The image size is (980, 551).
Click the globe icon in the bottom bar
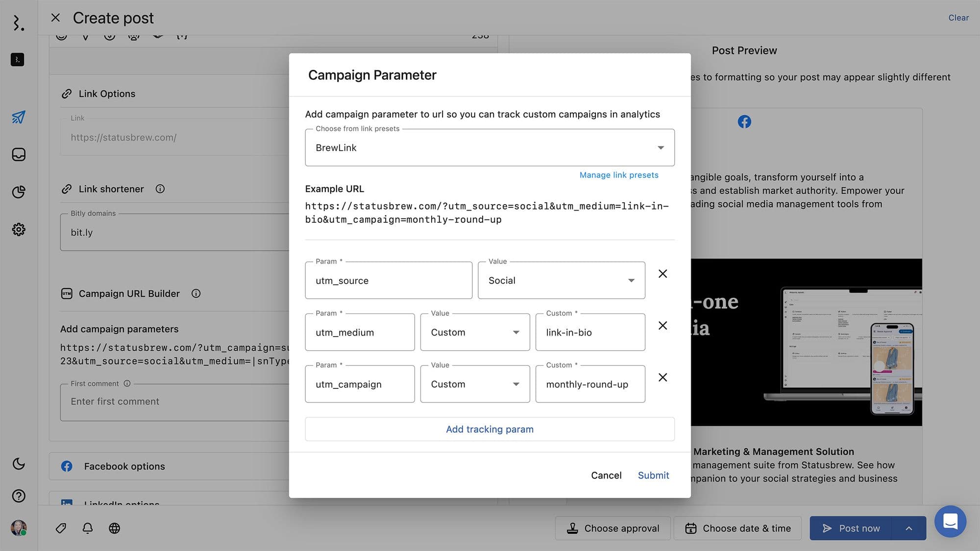coord(114,528)
